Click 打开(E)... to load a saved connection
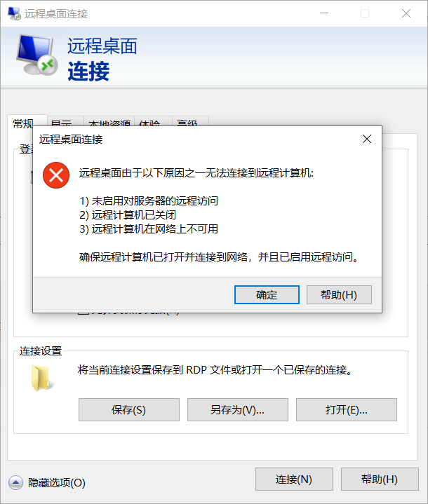This screenshot has height=504, width=428. tap(347, 410)
